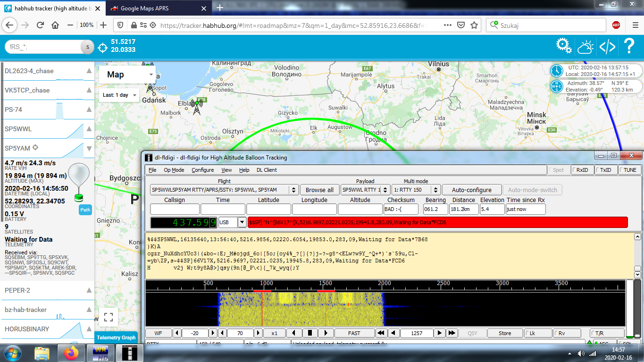Open the Map type dropdown
Screen dimensions: 644x362
127,75
